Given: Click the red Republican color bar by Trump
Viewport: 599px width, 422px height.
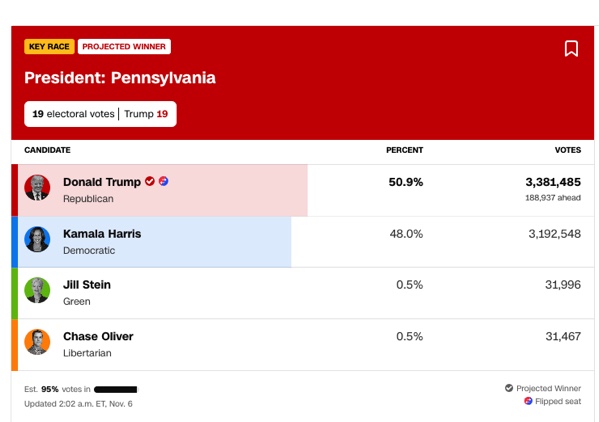Looking at the screenshot, I should point(15,190).
